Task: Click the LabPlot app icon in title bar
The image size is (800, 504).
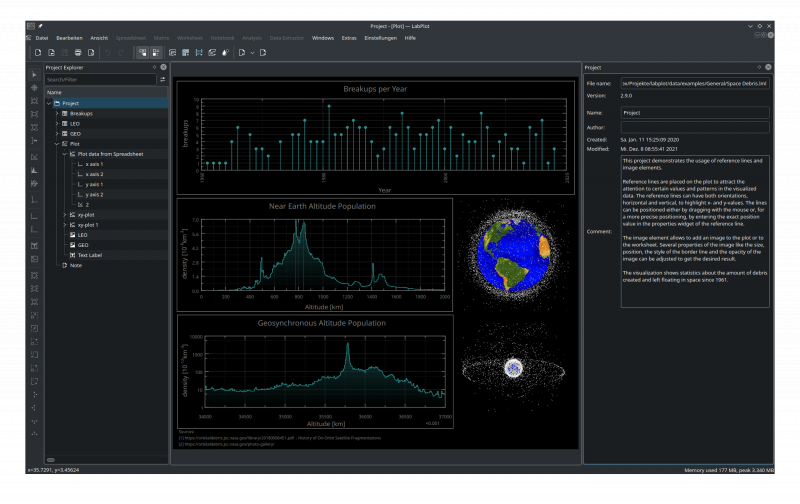Action: click(x=31, y=26)
